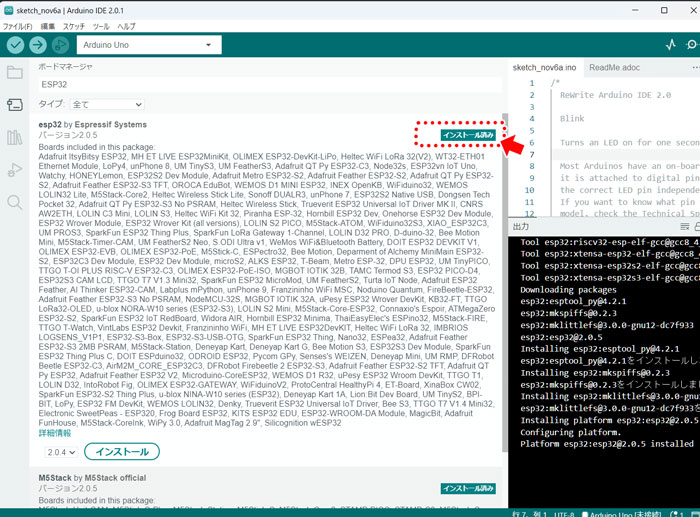Click the Boards Manager list scrollbar
Image resolution: width=700 pixels, height=517 pixels.
point(505,282)
